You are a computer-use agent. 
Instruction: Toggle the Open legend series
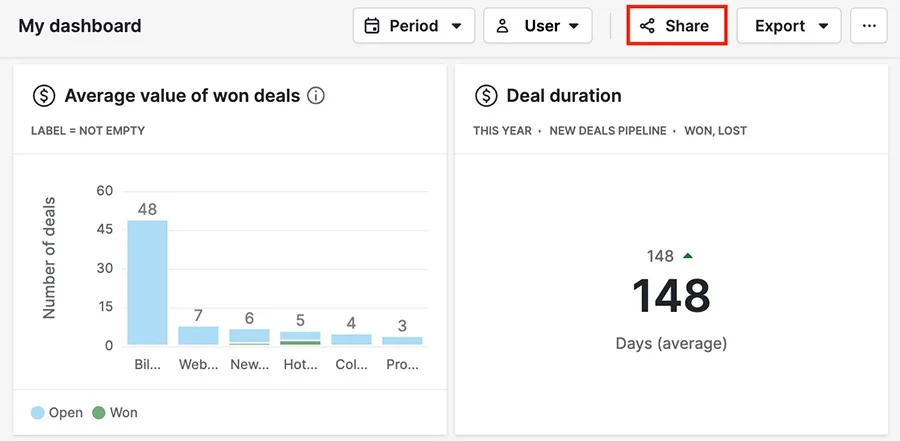57,412
